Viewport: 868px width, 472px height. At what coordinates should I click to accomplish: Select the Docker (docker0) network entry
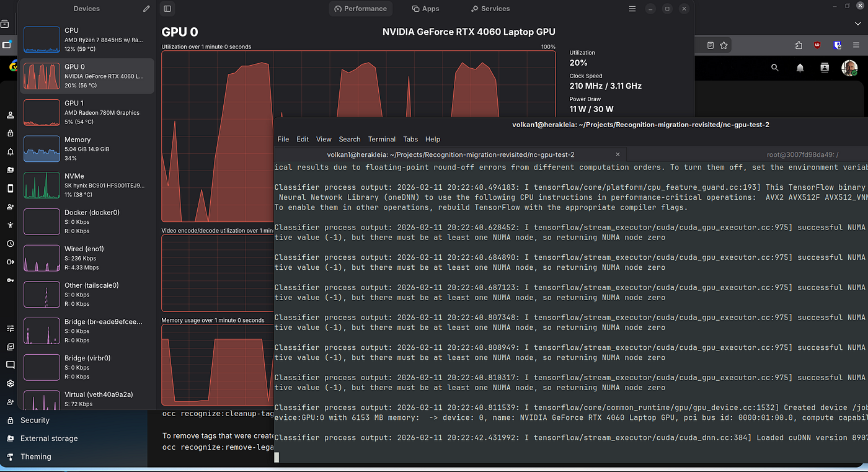[x=87, y=221]
